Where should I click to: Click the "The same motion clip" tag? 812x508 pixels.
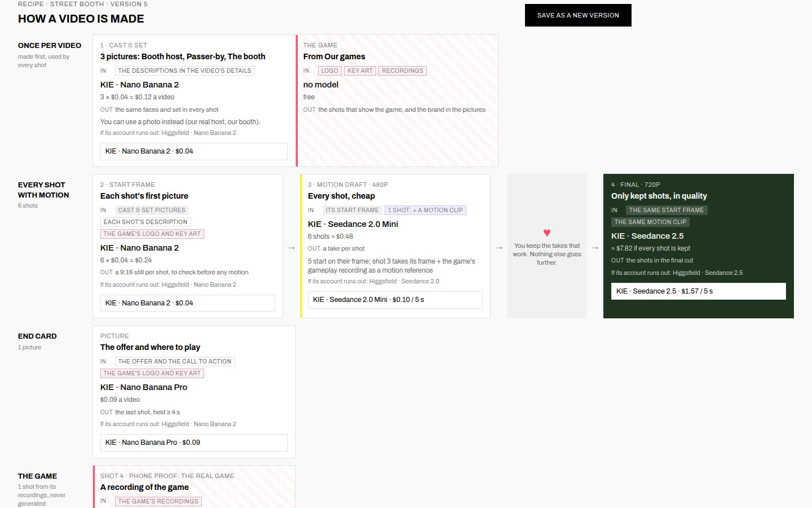651,222
